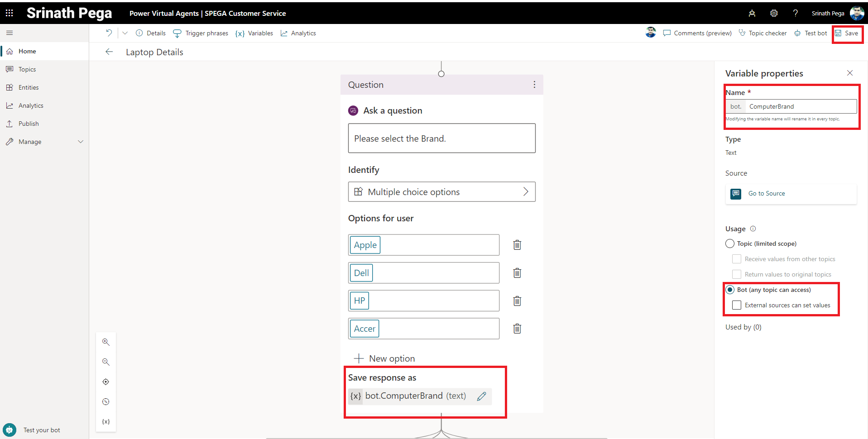Edit the bot.ComputerBrand variable with pencil icon
The height and width of the screenshot is (439, 868).
point(481,396)
